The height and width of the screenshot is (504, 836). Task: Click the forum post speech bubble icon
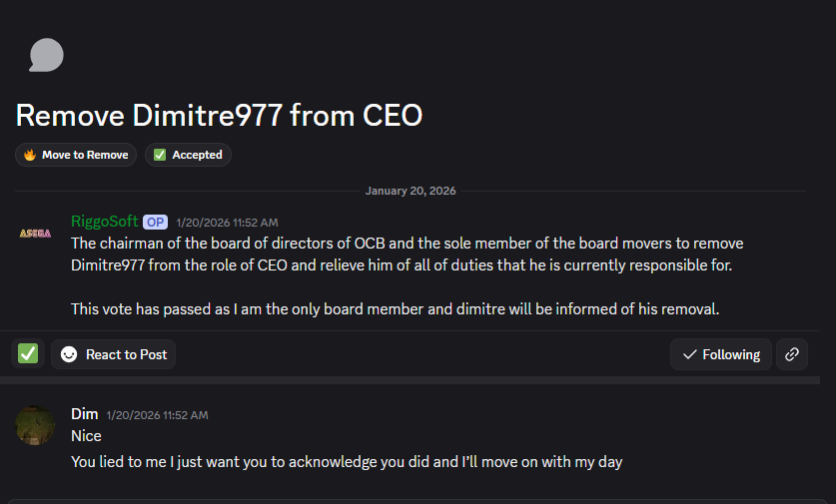point(46,56)
